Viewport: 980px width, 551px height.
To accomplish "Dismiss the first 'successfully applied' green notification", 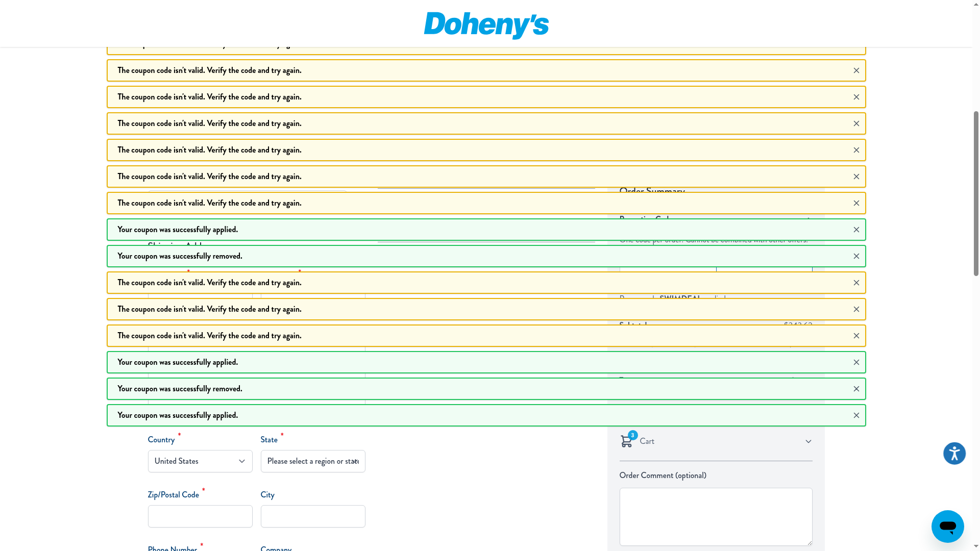I will point(856,230).
